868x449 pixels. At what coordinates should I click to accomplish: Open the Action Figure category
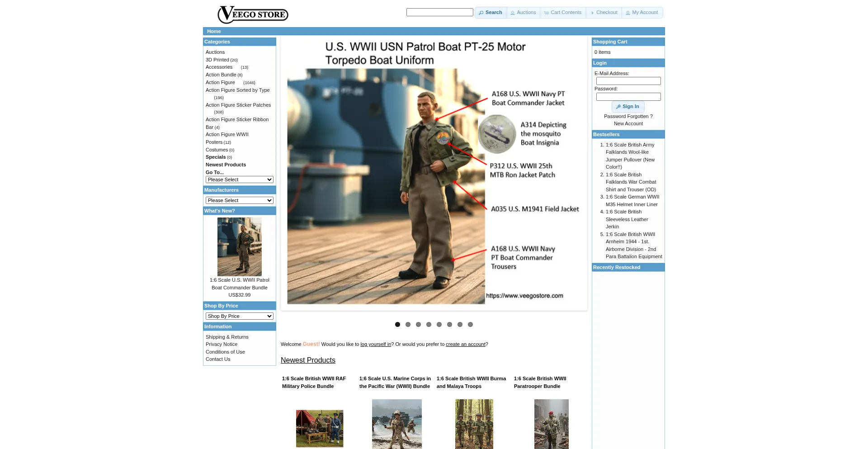[x=220, y=83]
